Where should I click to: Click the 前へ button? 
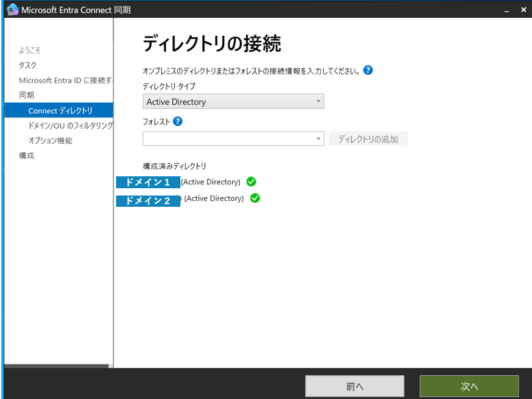pyautogui.click(x=354, y=386)
